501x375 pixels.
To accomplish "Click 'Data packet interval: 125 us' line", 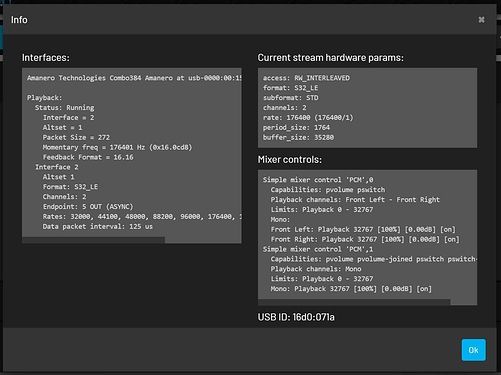I will point(98,227).
